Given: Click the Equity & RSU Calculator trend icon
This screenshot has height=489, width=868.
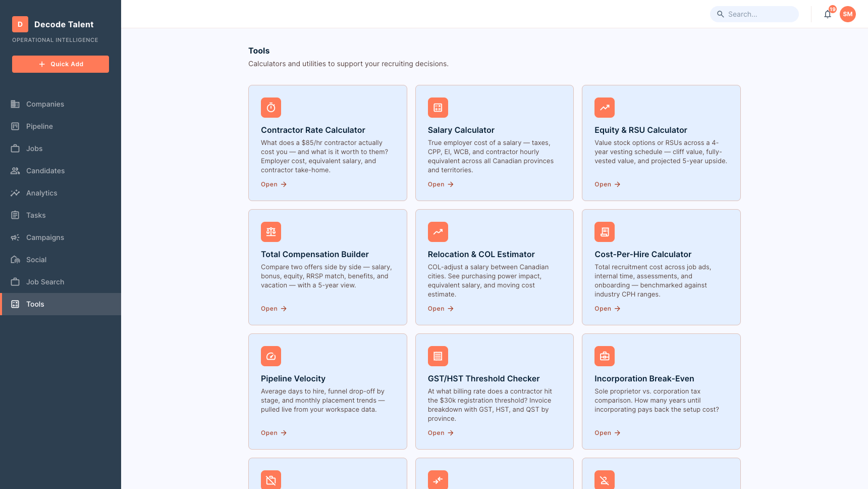Looking at the screenshot, I should click(x=605, y=108).
